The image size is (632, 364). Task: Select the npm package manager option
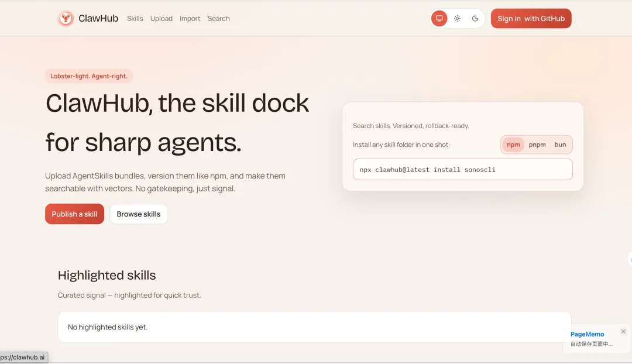513,145
